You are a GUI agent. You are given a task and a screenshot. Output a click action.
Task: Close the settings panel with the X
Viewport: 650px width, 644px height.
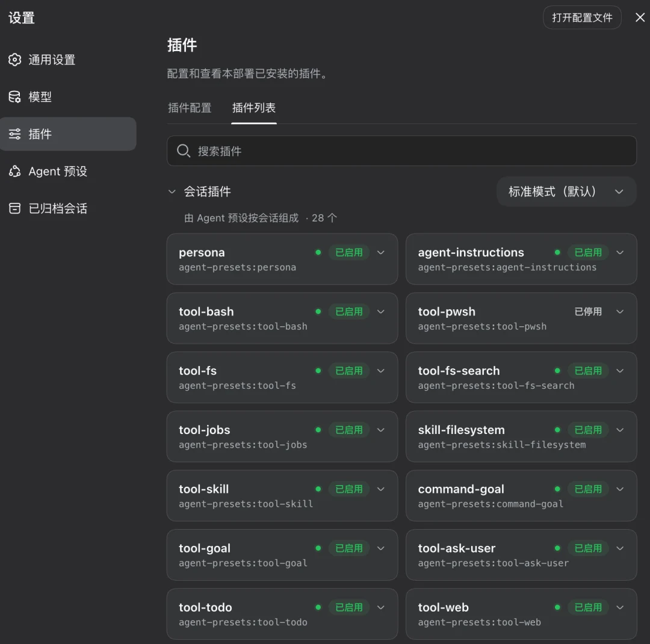640,17
